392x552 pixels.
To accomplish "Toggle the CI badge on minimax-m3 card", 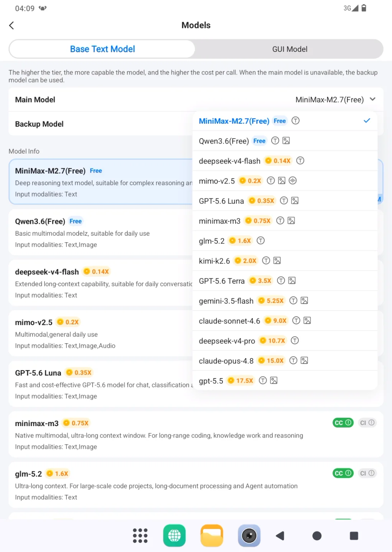I will tap(367, 423).
